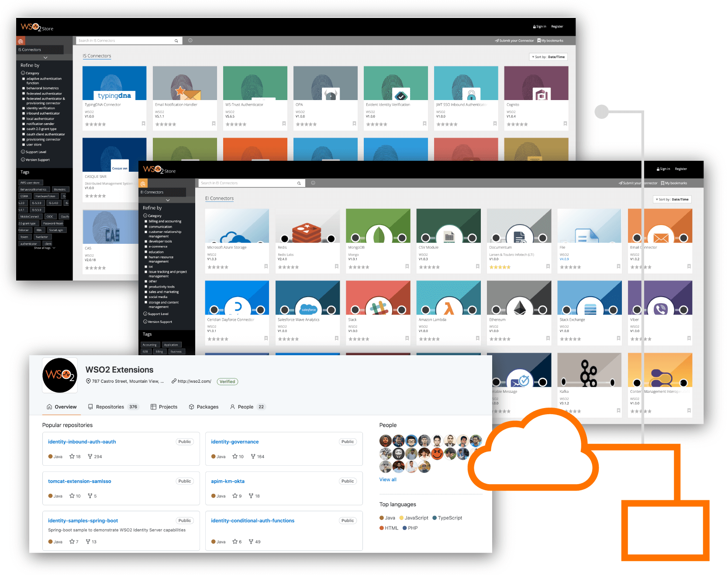Click Sign in in the EI window header
Image resolution: width=728 pixels, height=575 pixels.
663,169
